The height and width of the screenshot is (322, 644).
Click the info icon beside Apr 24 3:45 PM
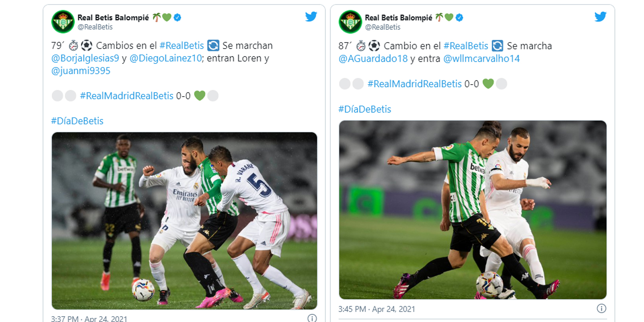tap(602, 309)
